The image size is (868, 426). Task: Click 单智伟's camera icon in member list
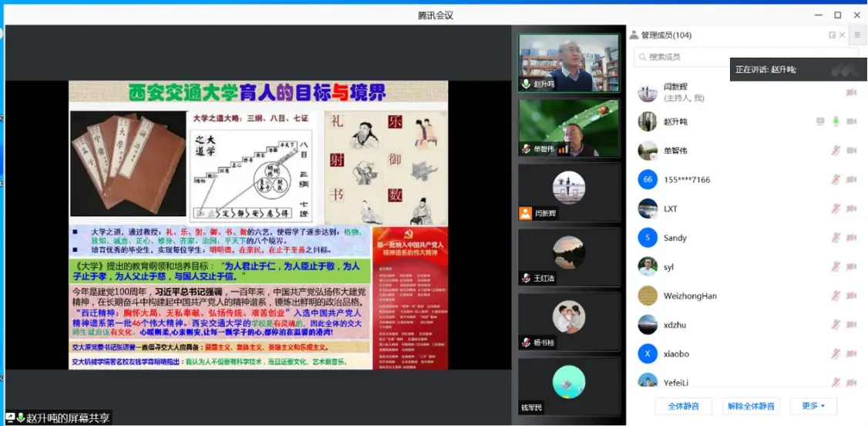[851, 150]
